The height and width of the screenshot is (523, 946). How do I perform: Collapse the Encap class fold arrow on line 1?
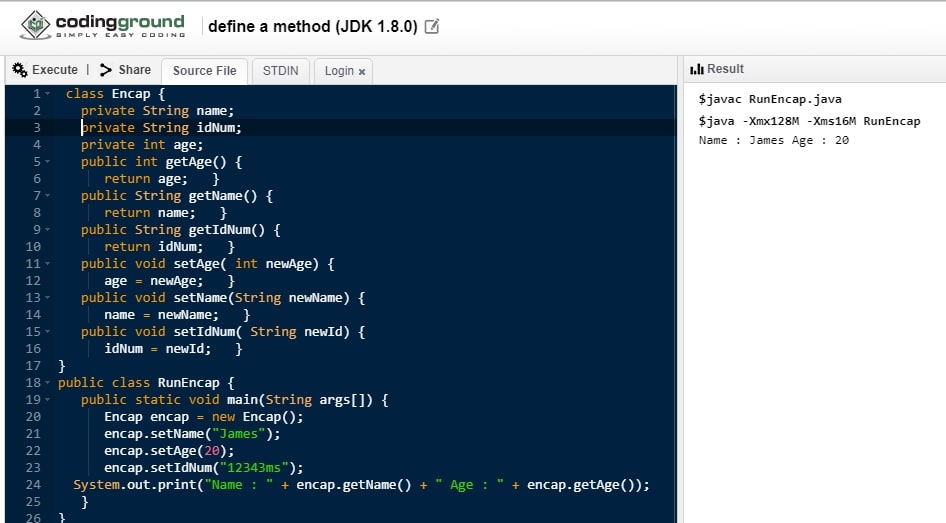click(47, 94)
